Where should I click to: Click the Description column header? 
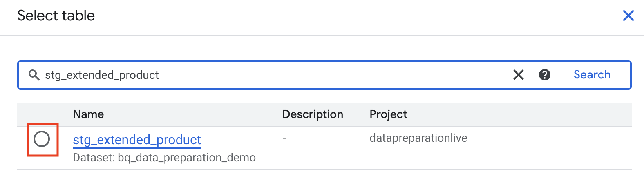pos(313,114)
